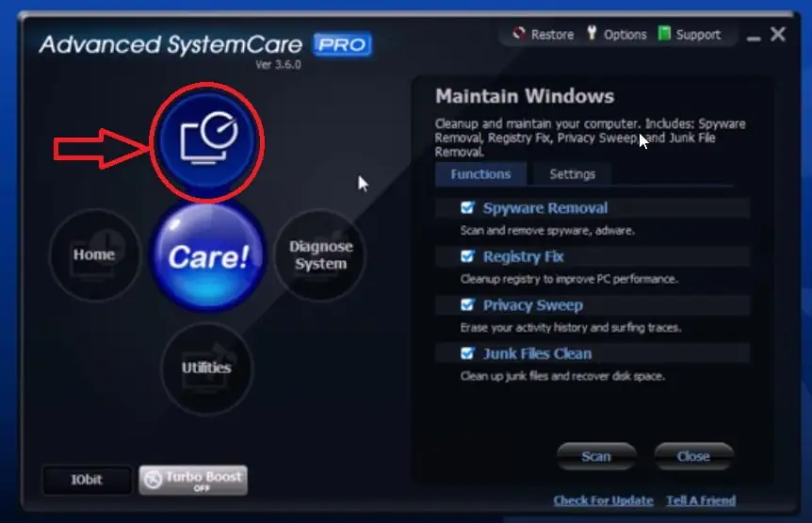Click the blue Care! orb button

(207, 256)
